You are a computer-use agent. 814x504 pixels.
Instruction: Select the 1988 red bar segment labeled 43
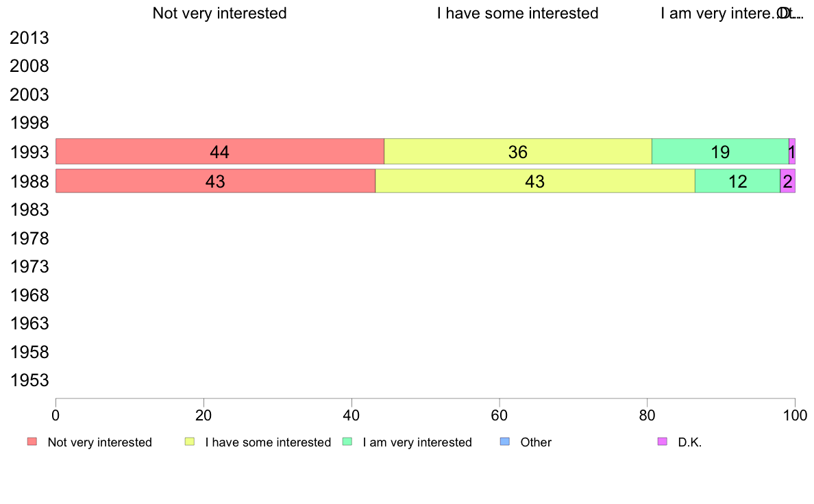(215, 181)
